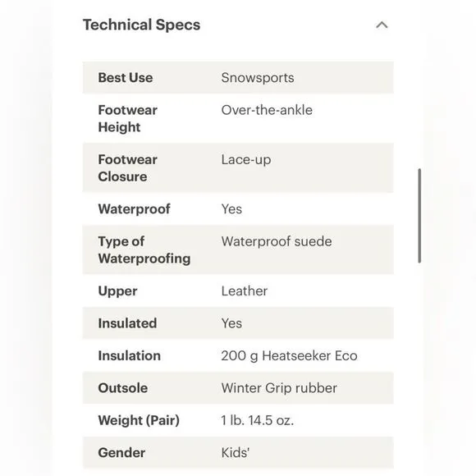Click the Lace-up value
This screenshot has width=476, height=476.
[246, 160]
